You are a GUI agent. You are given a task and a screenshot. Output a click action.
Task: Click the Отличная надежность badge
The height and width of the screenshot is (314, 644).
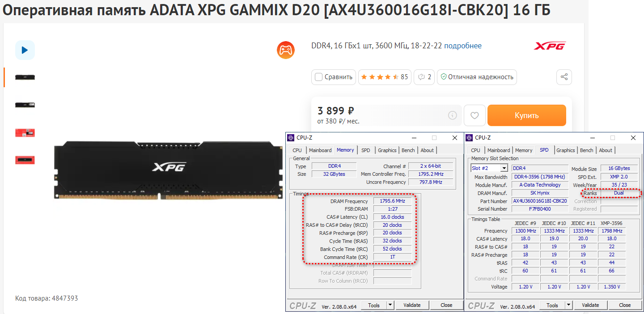point(477,77)
